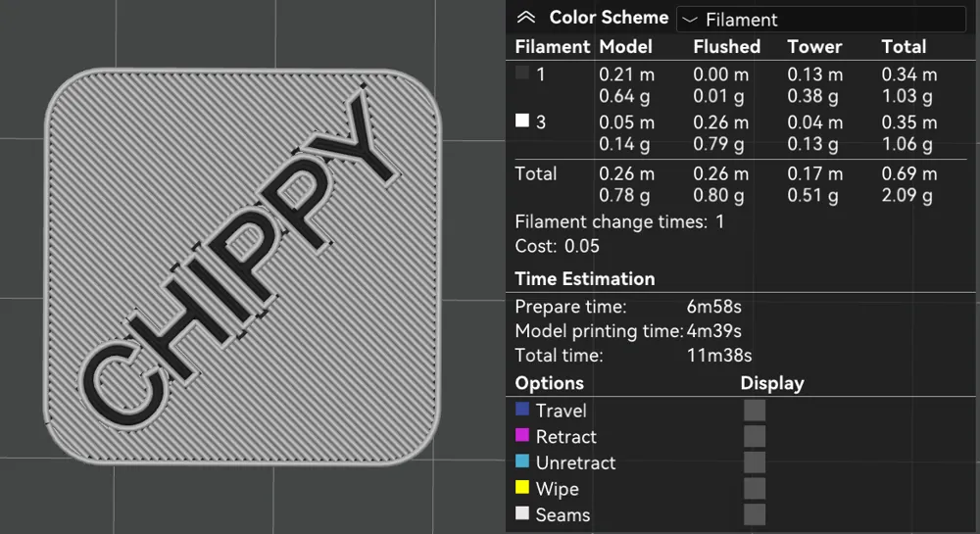
Task: Click the Wipe option label
Action: coord(557,490)
